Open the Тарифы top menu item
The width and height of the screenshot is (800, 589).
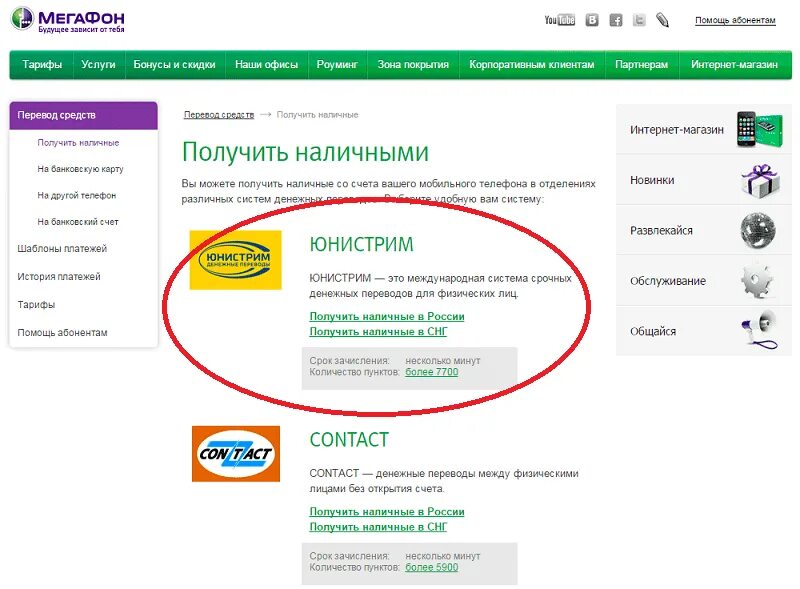pos(42,64)
